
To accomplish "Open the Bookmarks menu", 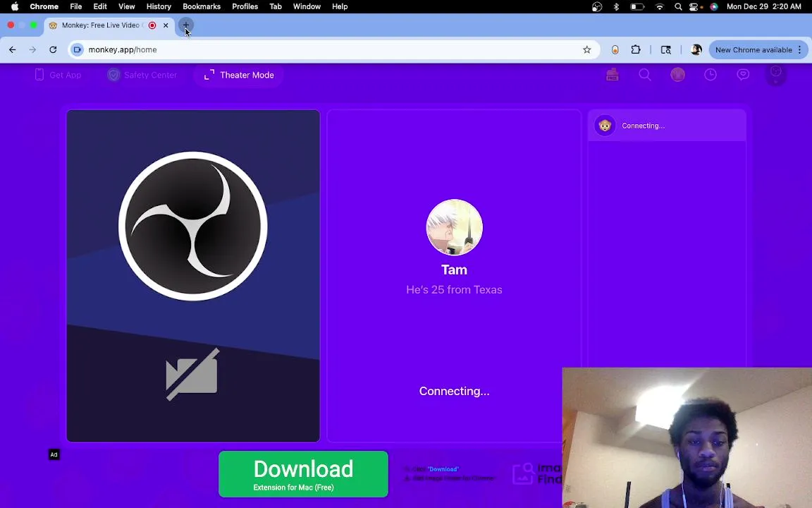I will click(202, 6).
